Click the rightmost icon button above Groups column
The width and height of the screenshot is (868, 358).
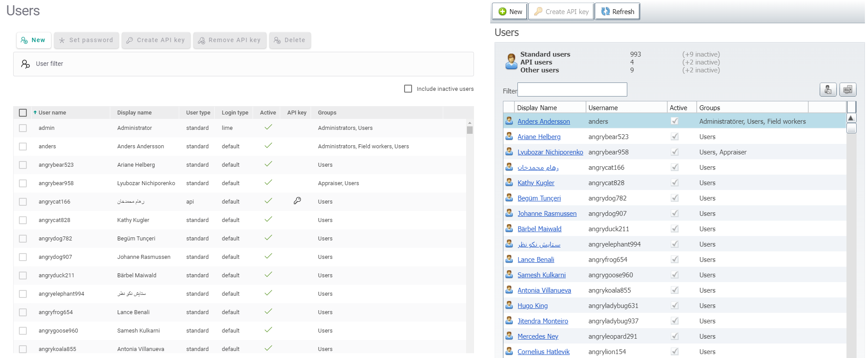coord(847,89)
